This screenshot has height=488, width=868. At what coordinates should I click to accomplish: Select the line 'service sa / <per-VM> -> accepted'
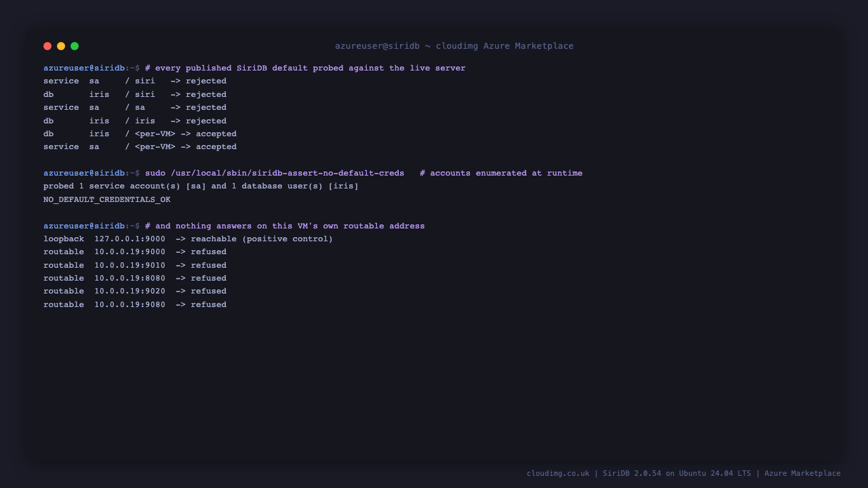tap(140, 147)
